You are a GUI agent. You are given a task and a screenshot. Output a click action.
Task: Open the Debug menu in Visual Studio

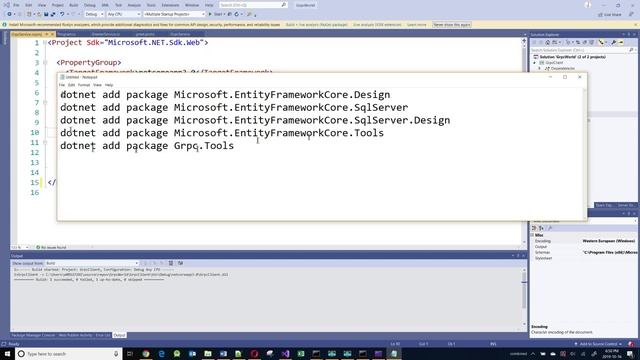(89, 5)
